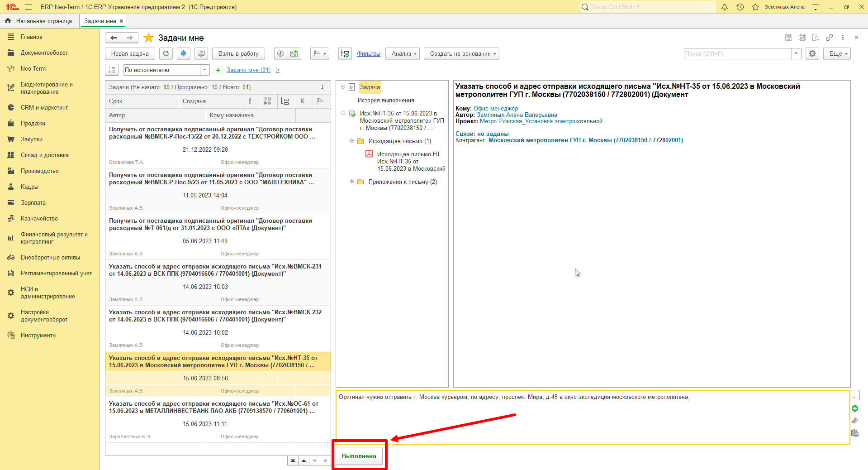Open the list settings gear icon
The width and height of the screenshot is (868, 470).
click(x=812, y=53)
